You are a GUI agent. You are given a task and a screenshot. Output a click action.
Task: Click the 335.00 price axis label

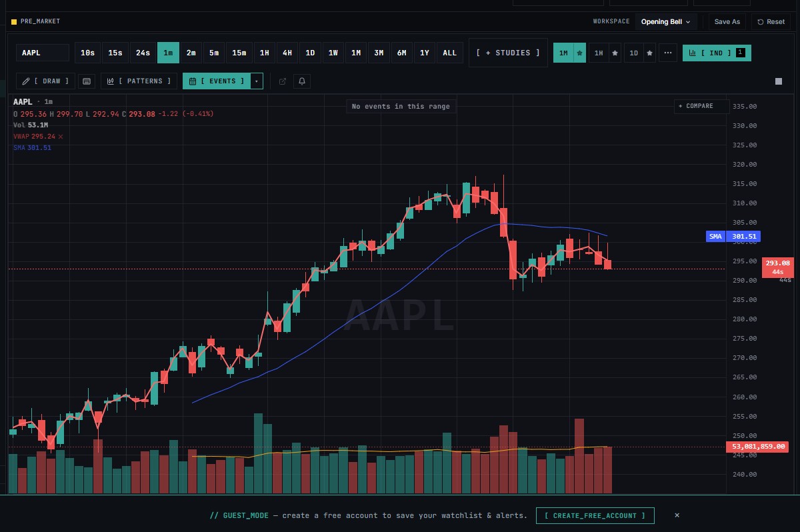tap(745, 106)
